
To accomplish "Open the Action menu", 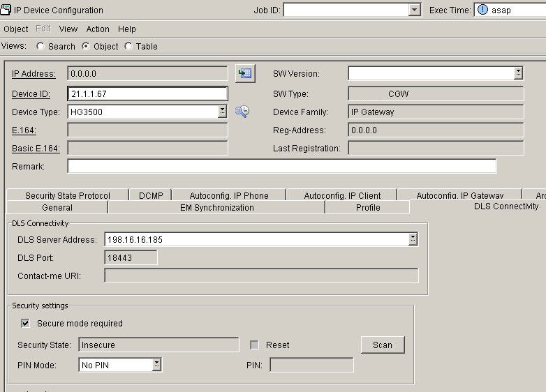I will point(98,29).
